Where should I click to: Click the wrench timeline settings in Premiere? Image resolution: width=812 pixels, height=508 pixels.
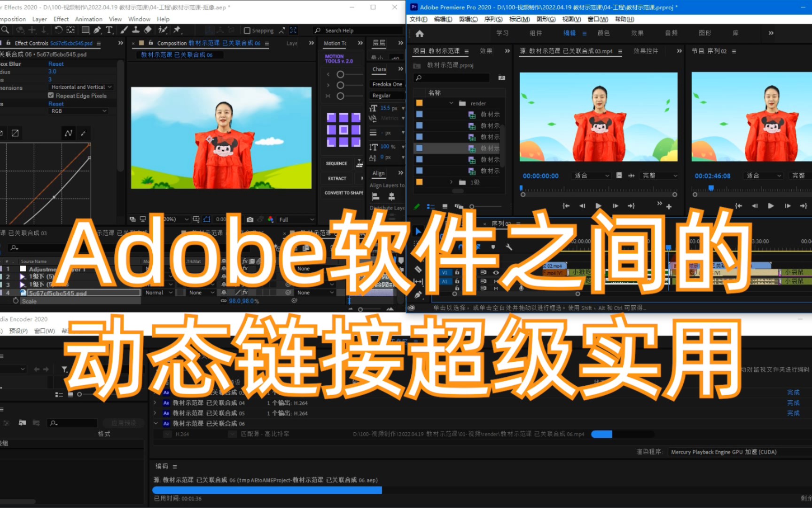[509, 246]
